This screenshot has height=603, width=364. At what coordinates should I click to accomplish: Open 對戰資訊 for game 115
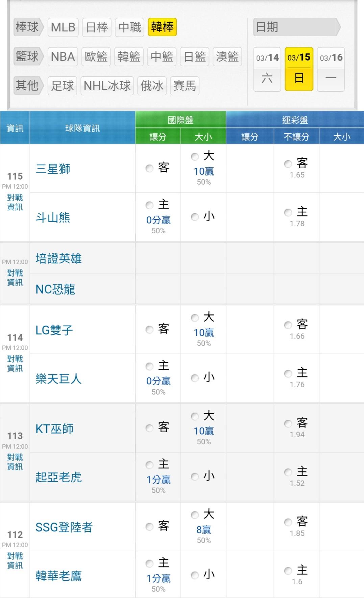click(15, 202)
